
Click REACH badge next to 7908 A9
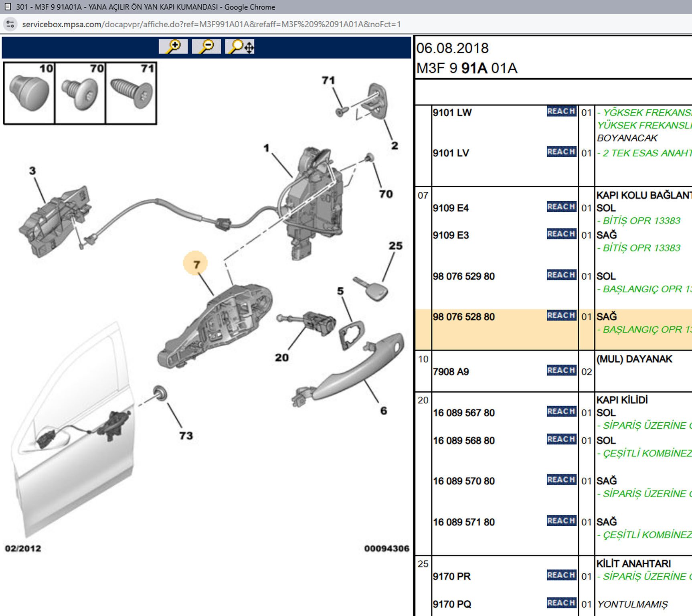point(561,371)
